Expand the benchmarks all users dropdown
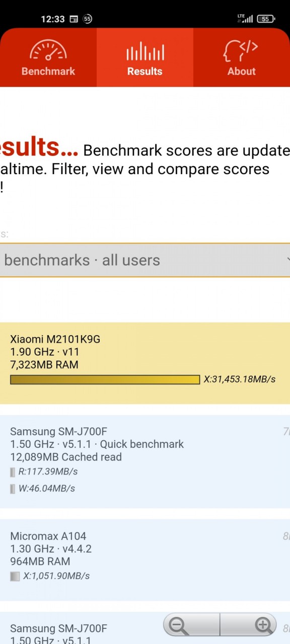The height and width of the screenshot is (644, 290). pos(145,260)
